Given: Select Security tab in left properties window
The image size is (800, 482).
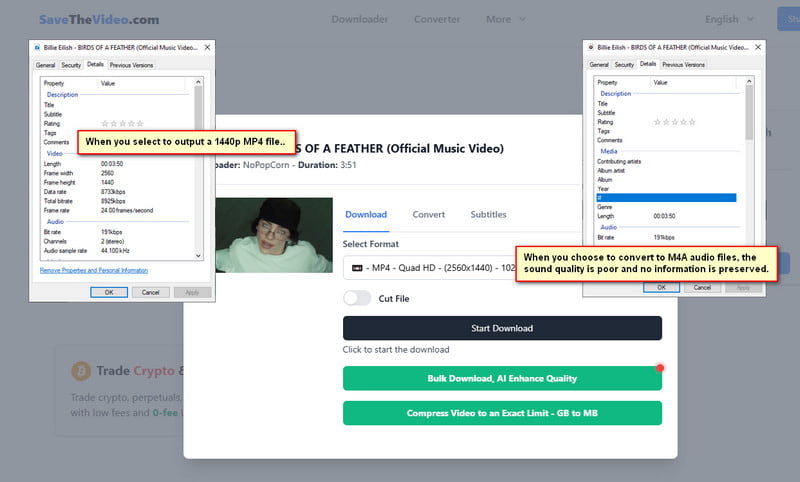Looking at the screenshot, I should 71,65.
